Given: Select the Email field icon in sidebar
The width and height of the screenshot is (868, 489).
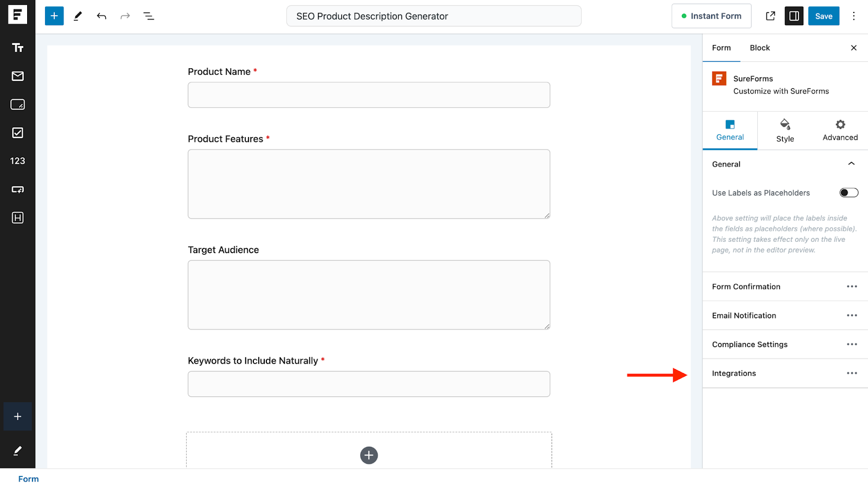Looking at the screenshot, I should pyautogui.click(x=17, y=76).
